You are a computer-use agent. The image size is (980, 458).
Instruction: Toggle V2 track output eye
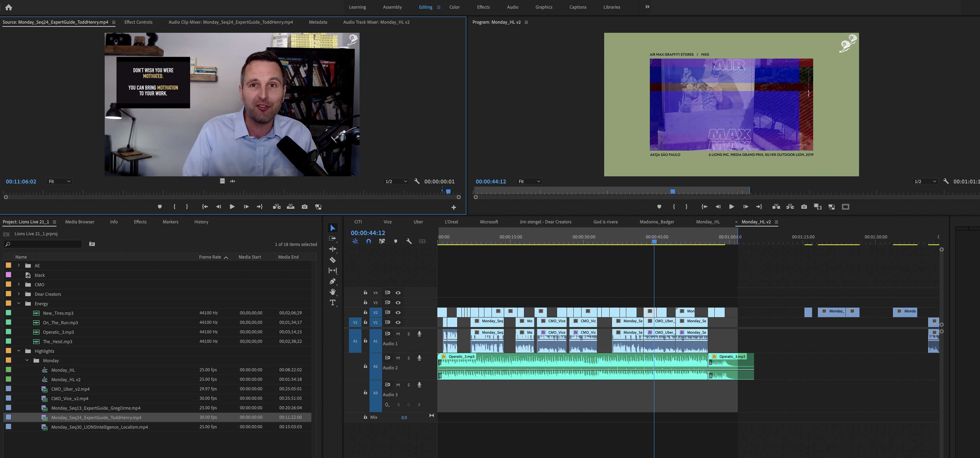(398, 313)
